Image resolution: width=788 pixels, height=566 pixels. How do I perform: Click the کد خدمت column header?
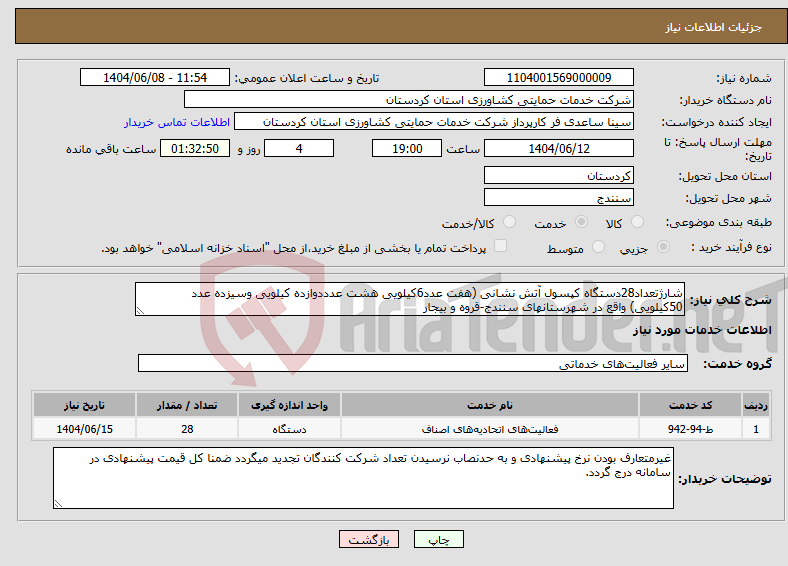click(691, 405)
